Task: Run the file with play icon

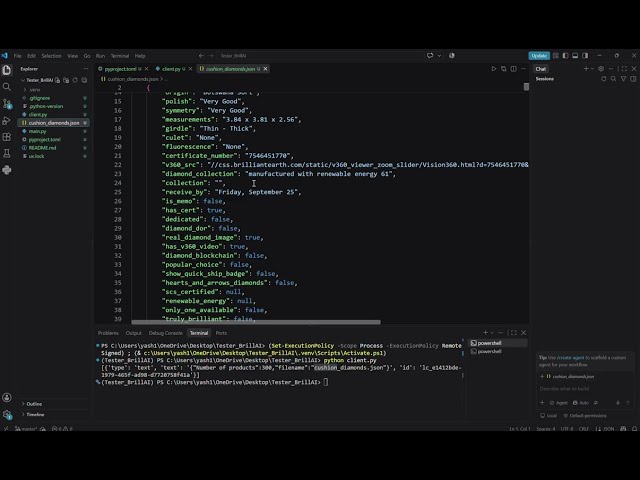Action: click(x=493, y=69)
